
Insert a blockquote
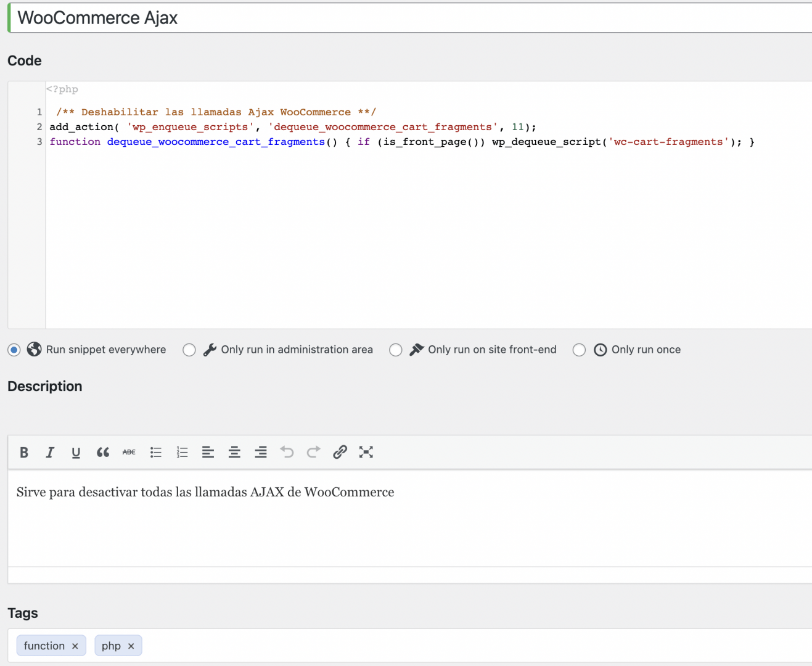(103, 453)
